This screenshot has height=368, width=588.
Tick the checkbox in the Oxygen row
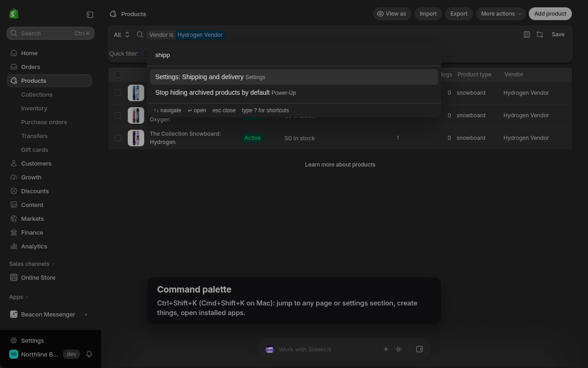(x=118, y=115)
